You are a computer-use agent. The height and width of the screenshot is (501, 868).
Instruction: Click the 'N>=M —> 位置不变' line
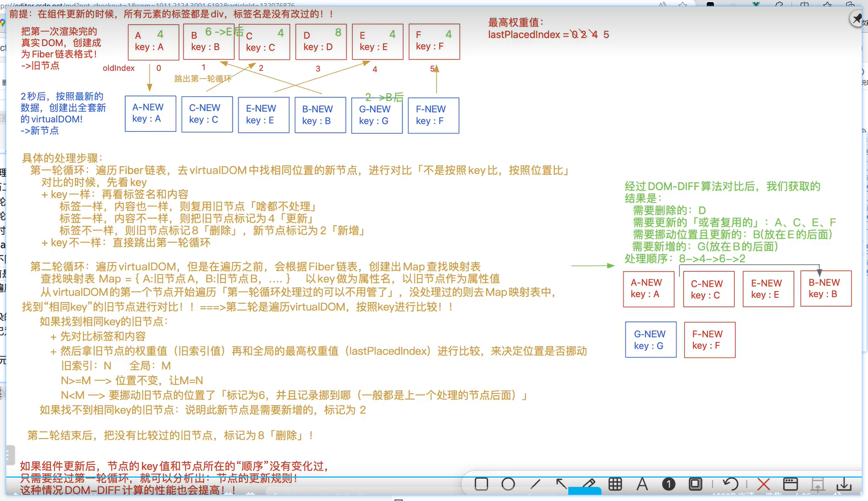[132, 380]
